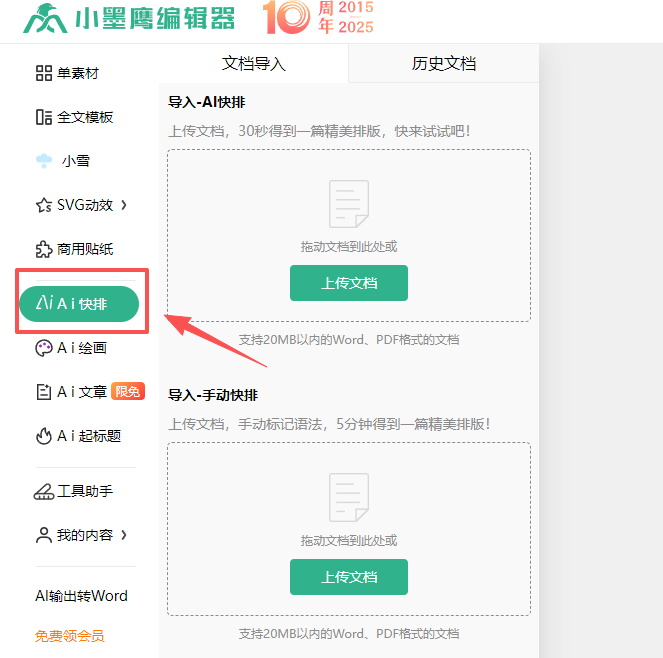The image size is (663, 658).
Task: Open the AI输出转Word link
Action: click(x=81, y=596)
